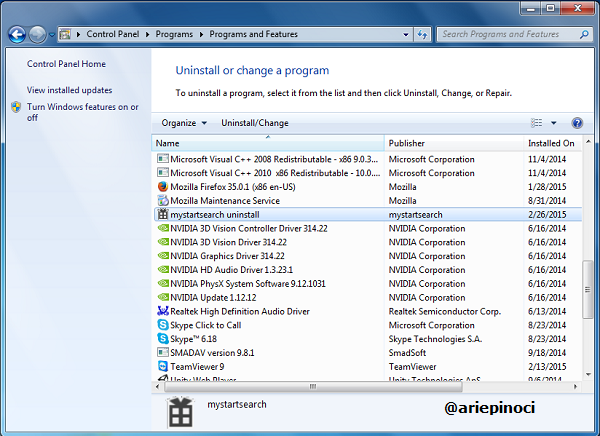This screenshot has width=600, height=436.
Task: Click 'TeamViewer 9' program name
Action: 197,367
